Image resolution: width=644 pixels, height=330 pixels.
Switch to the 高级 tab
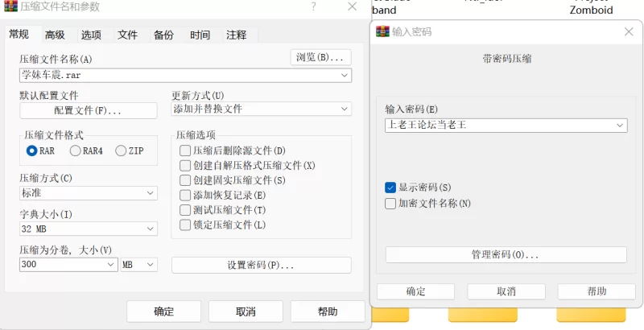click(55, 35)
